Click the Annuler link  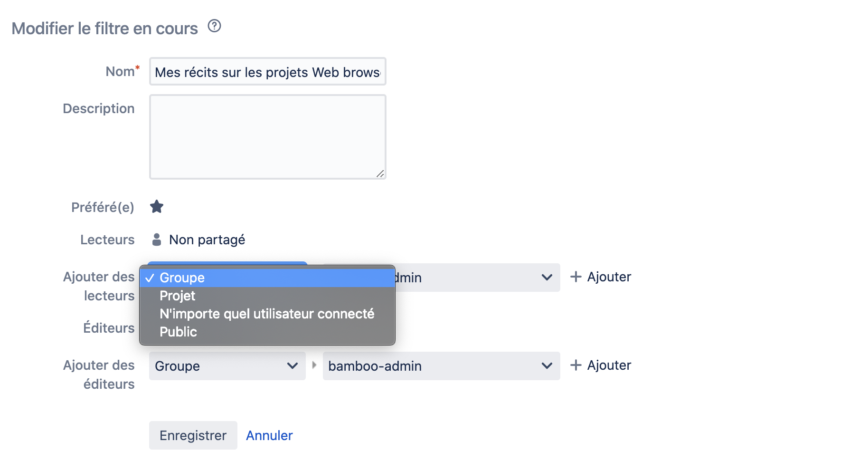tap(269, 435)
